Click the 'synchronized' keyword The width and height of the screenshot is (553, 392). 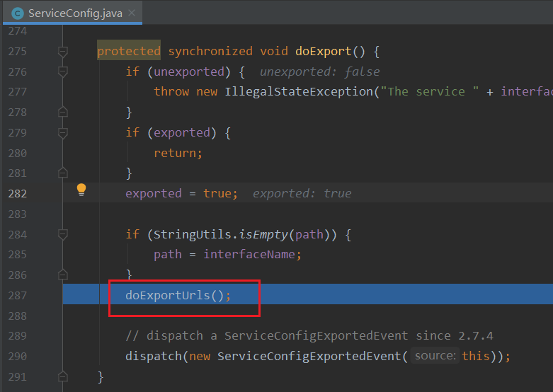[210, 51]
